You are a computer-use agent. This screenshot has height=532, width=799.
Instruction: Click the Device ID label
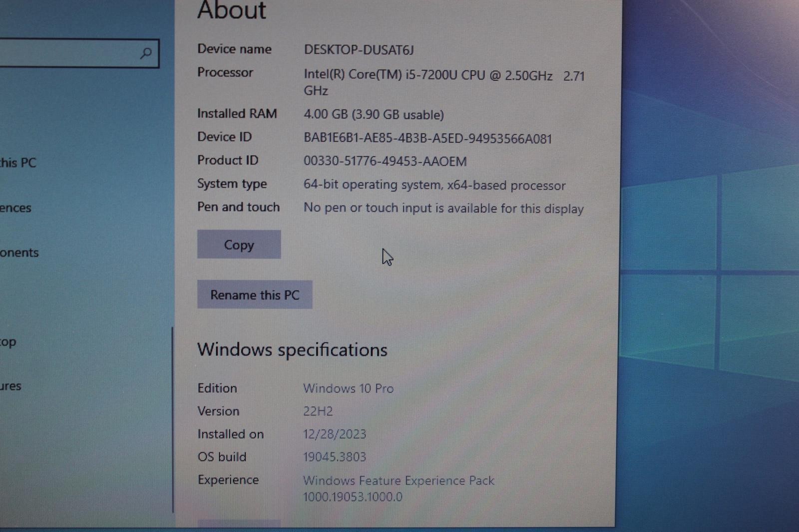coord(224,137)
